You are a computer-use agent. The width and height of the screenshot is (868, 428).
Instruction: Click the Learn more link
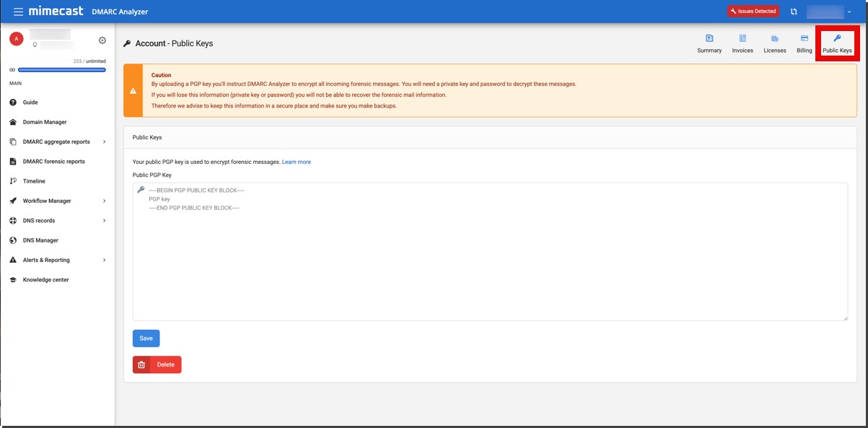pos(297,162)
